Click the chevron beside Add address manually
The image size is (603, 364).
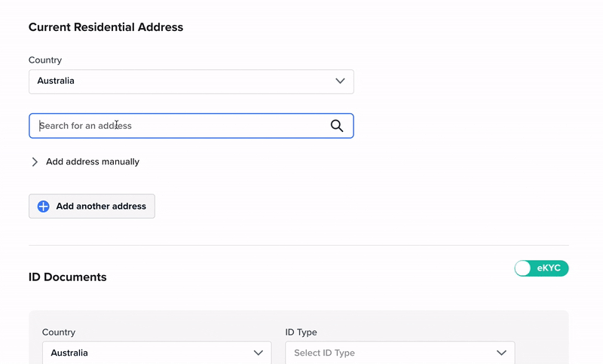click(x=35, y=162)
